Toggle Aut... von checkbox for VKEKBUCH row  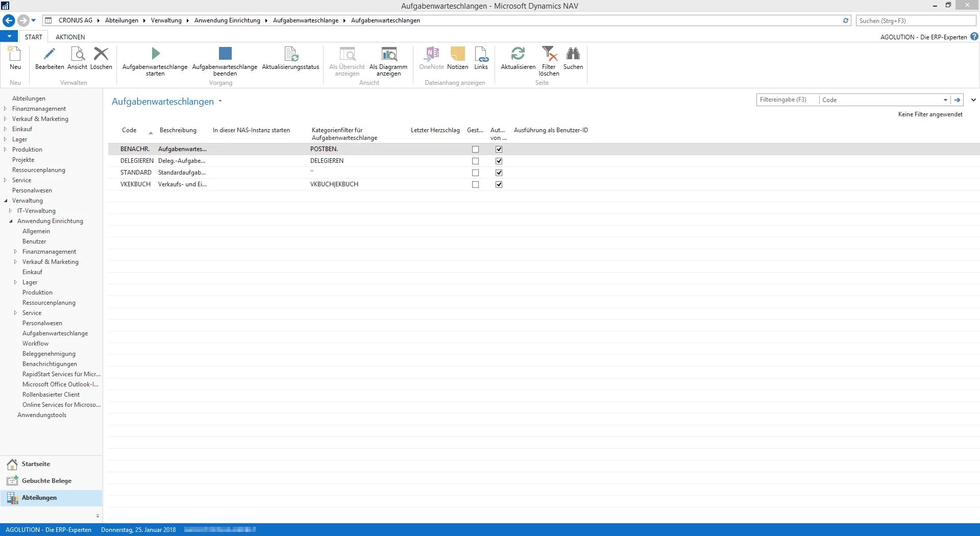[x=499, y=185]
